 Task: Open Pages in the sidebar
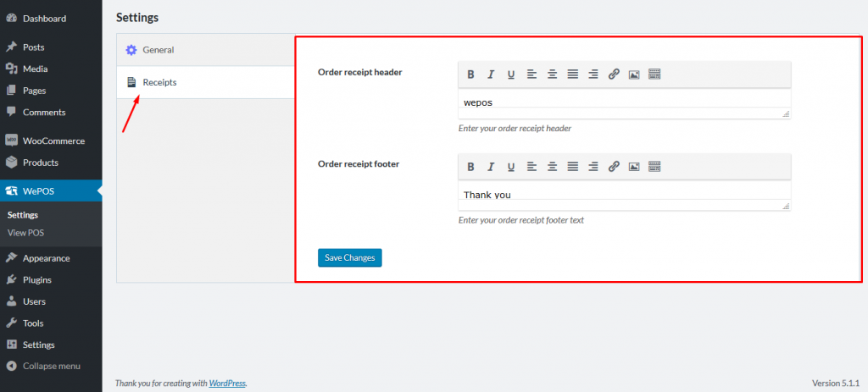[51, 90]
